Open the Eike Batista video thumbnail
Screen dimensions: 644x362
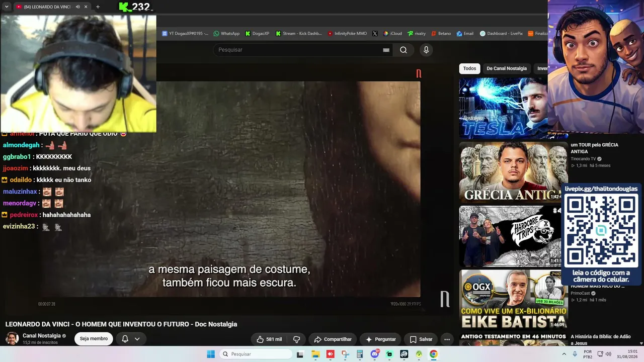(513, 300)
